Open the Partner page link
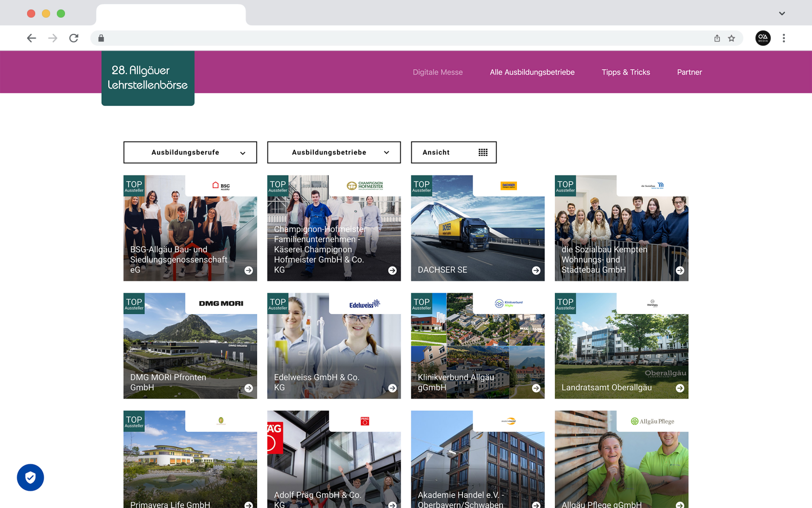 tap(689, 72)
